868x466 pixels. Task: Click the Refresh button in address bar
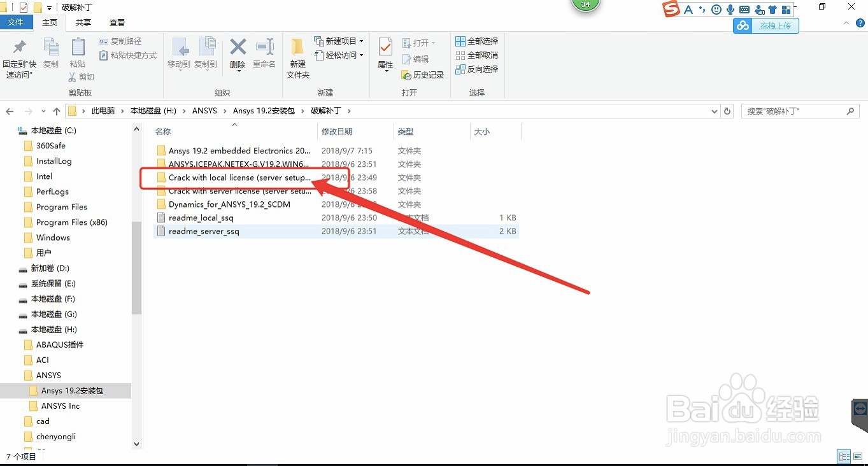[x=727, y=111]
